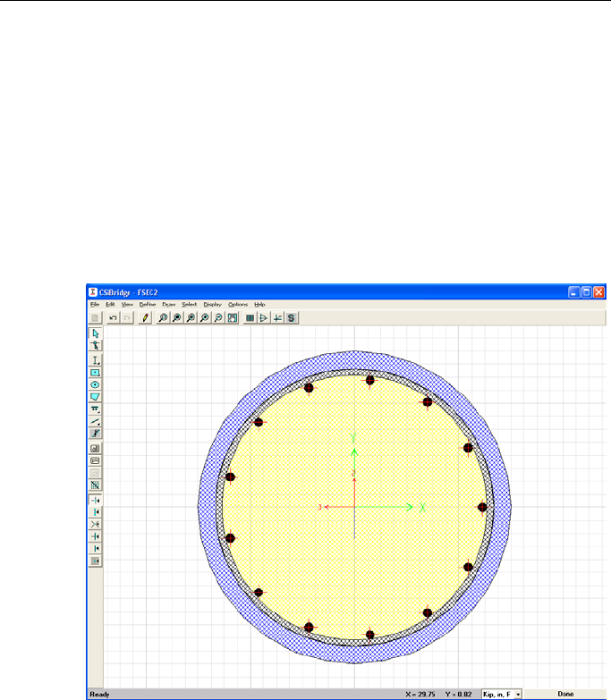Choose the Draw Solid Circle tool
611x700 pixels.
point(95,384)
